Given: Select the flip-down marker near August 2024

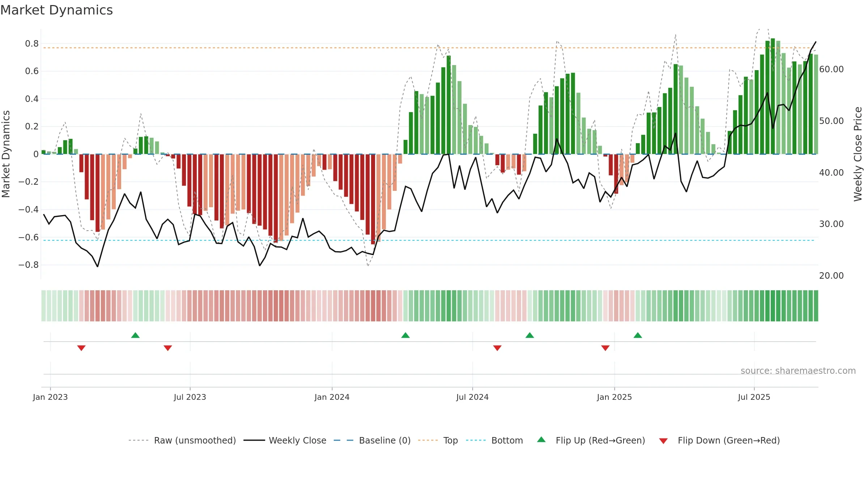Looking at the screenshot, I should [x=497, y=348].
